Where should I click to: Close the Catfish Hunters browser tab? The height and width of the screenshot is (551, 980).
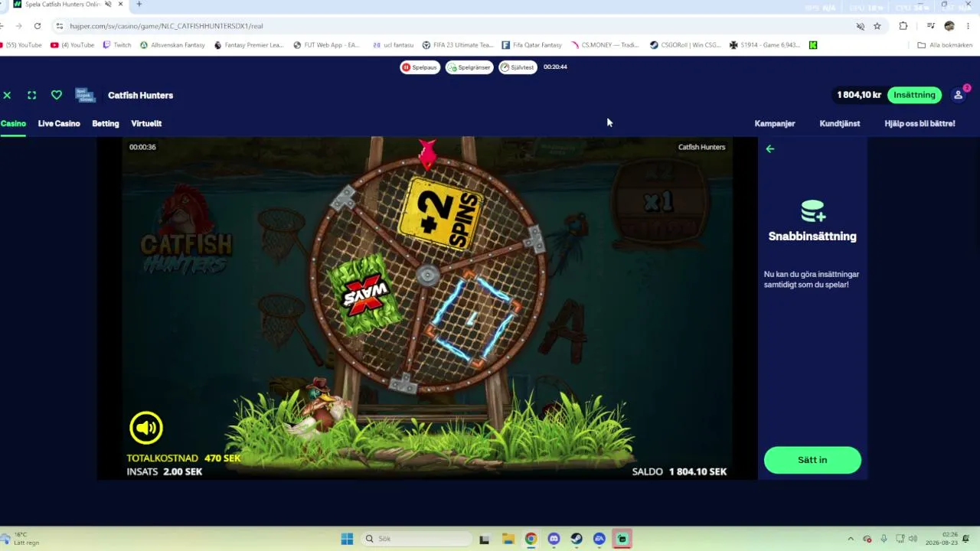[120, 5]
